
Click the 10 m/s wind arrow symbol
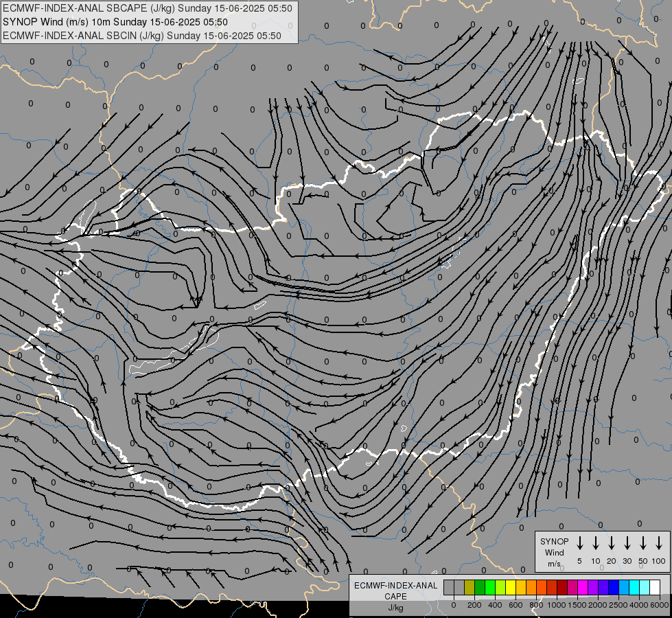click(x=595, y=543)
